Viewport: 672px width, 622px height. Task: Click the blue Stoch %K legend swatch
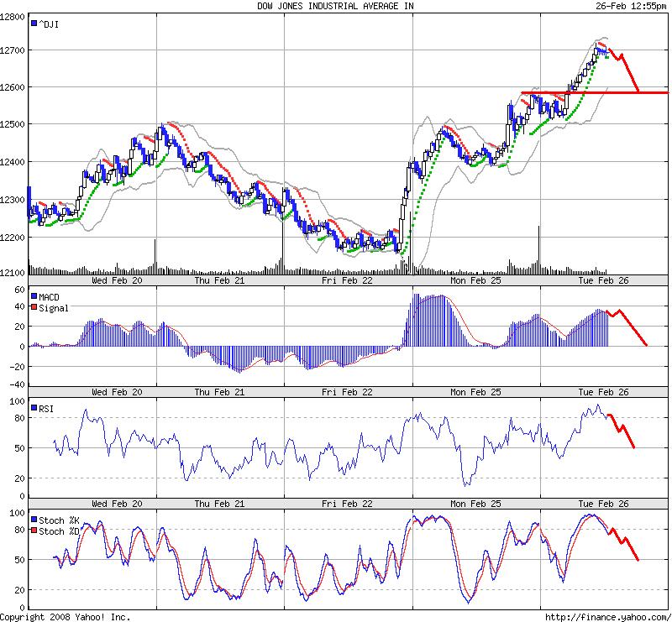coord(34,520)
